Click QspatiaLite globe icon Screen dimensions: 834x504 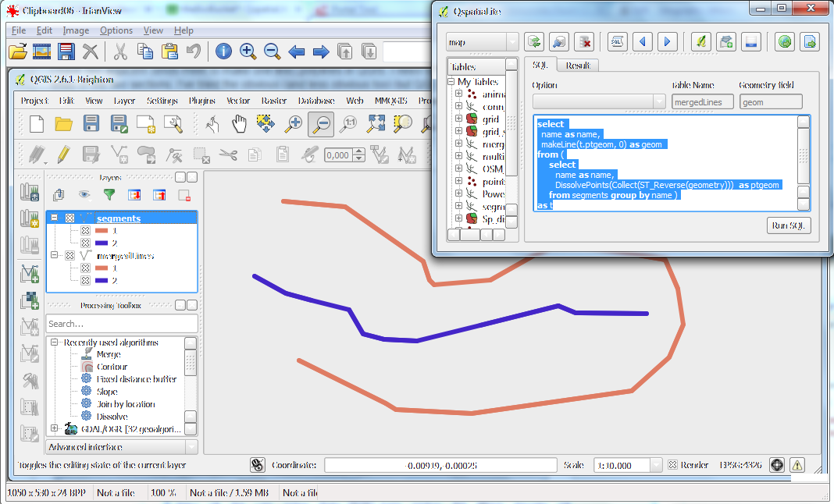[785, 41]
